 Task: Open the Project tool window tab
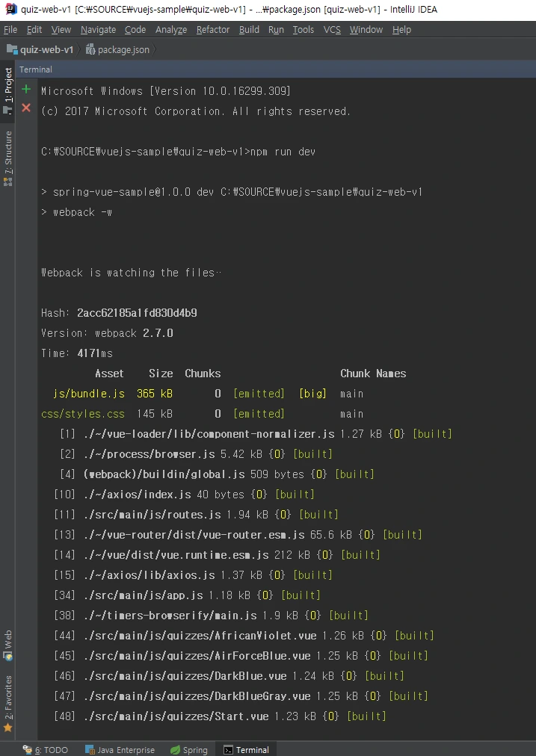[7, 90]
